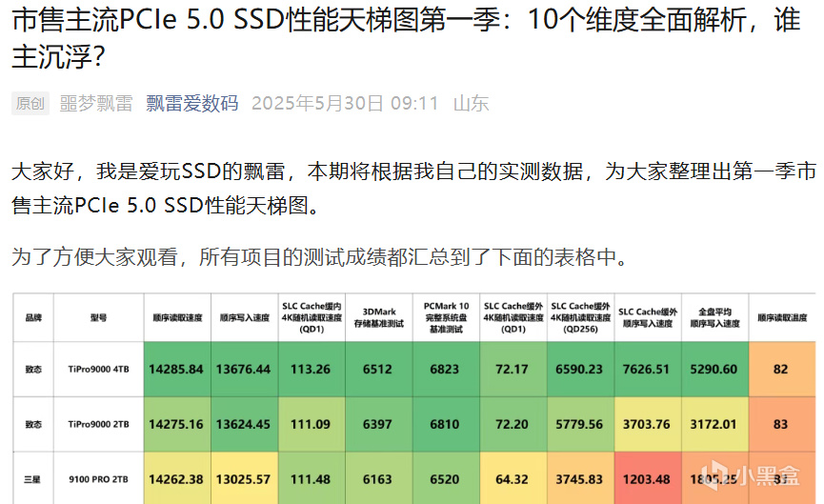The image size is (824, 504).
Task: Click the temperature value 82
Action: click(781, 369)
